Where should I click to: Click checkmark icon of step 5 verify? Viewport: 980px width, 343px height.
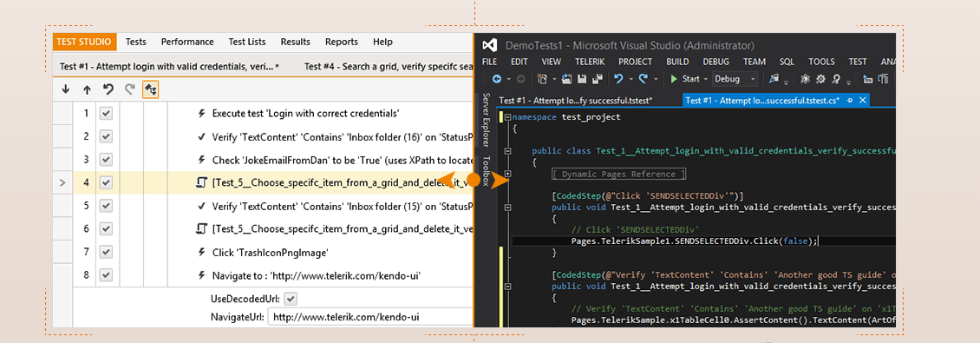201,205
